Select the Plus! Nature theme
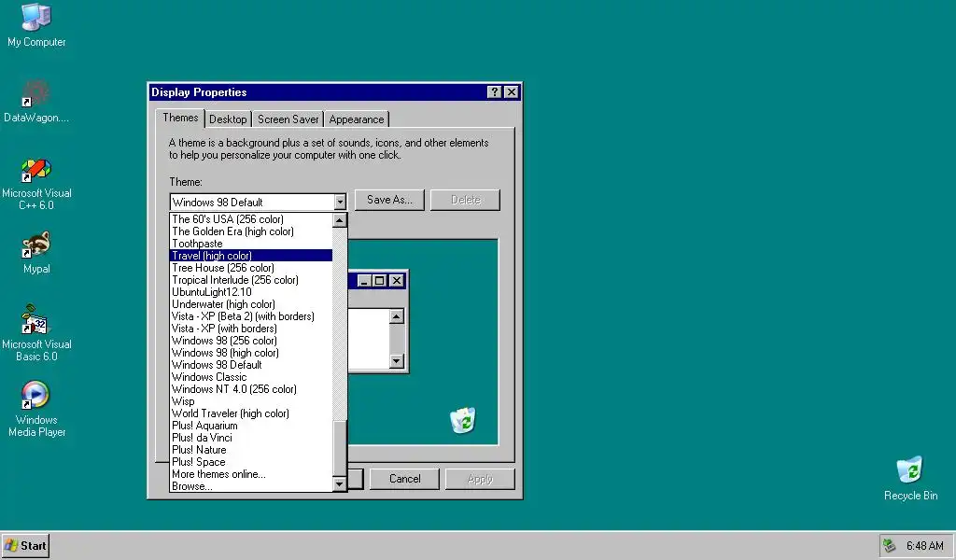The image size is (956, 560). 251,450
